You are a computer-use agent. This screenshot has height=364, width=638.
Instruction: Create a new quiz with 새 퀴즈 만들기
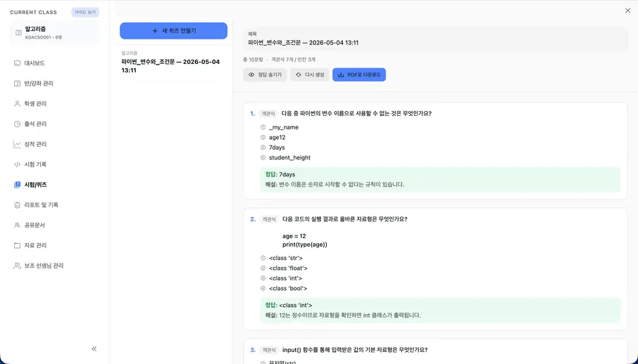(174, 31)
